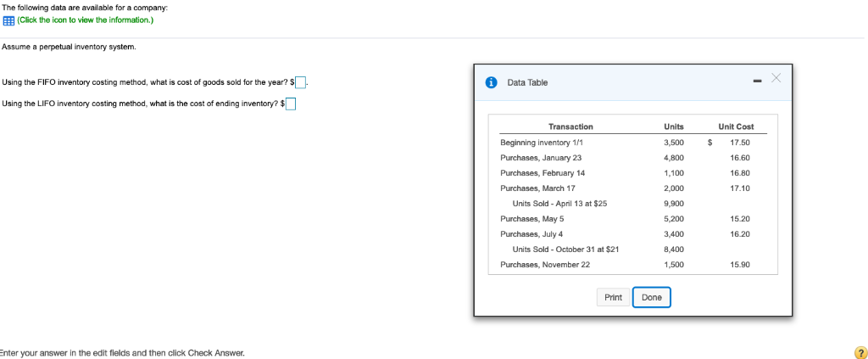The image size is (868, 359).
Task: Click the 16.80 unit cost value
Action: pyautogui.click(x=740, y=173)
